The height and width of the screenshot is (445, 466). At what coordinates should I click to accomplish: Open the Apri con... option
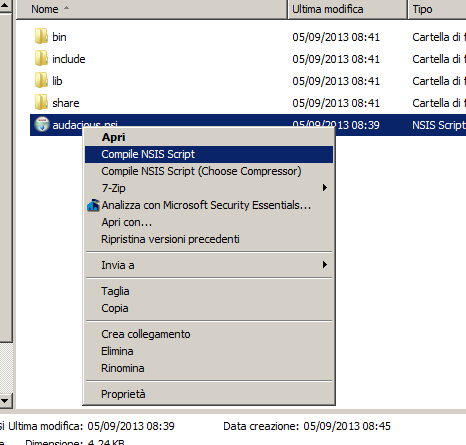coord(209,222)
